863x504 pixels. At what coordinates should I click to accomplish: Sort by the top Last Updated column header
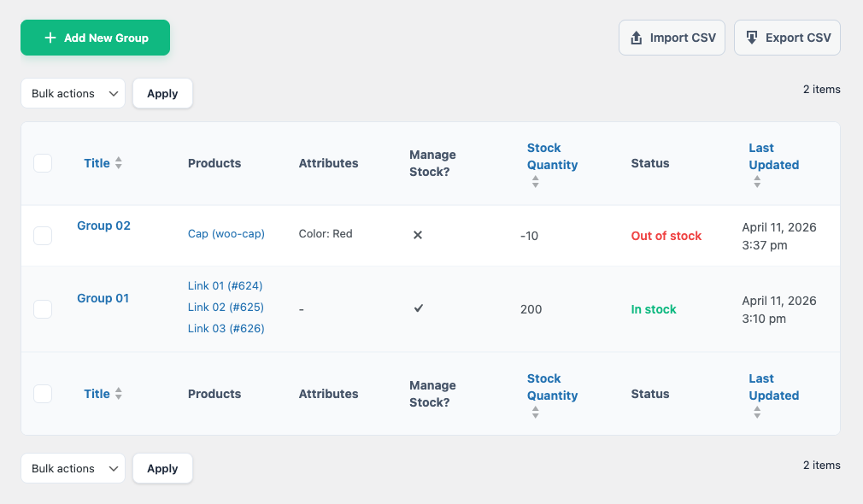click(773, 156)
